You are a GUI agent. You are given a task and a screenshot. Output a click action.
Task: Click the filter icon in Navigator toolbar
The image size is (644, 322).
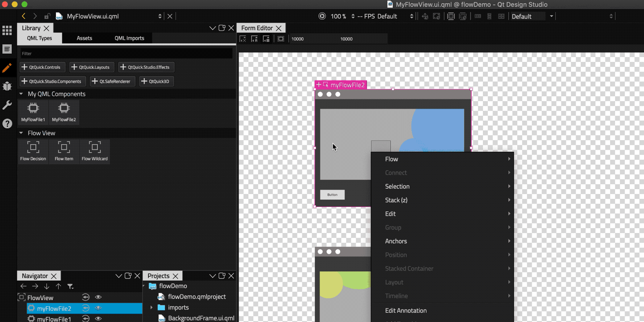(70, 287)
